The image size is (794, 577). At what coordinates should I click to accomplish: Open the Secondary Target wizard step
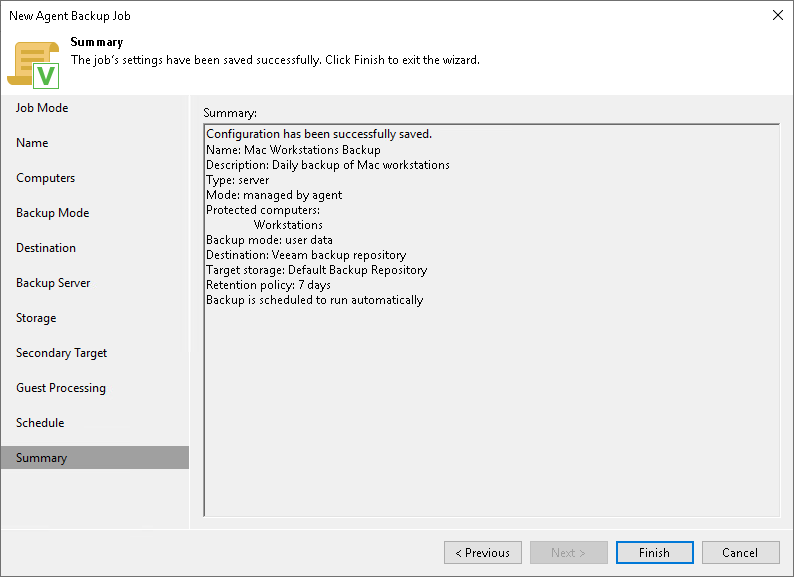point(61,353)
